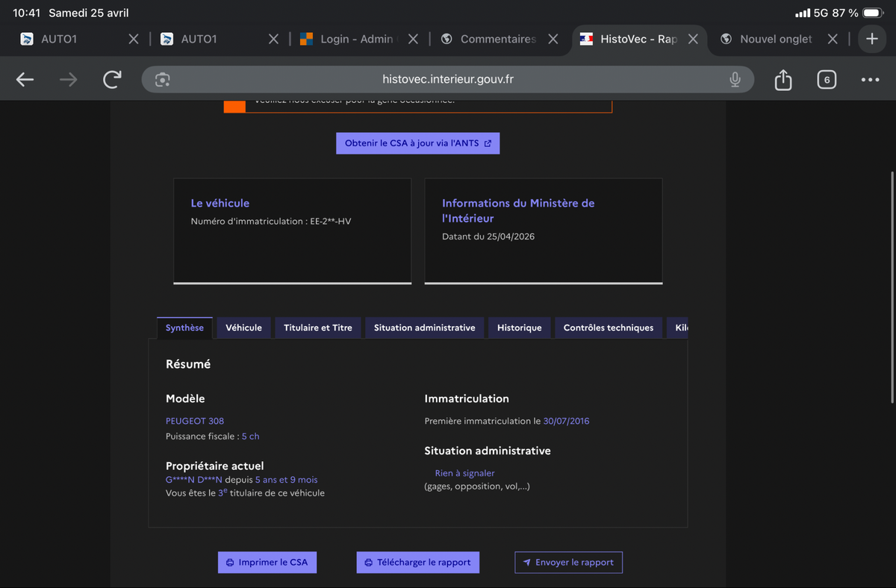Open the share sheet icon
Screen dimensions: 896x588
tap(783, 79)
